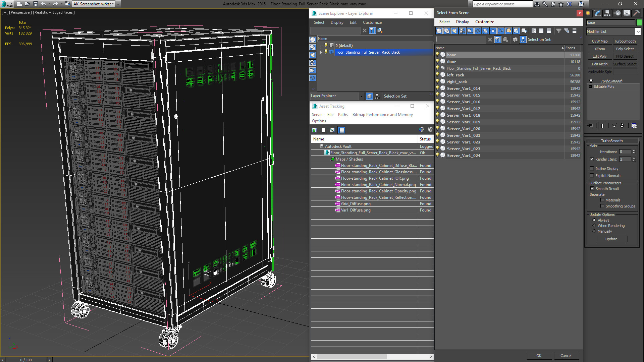Toggle Display Cameras filter in Select From Scene
Screen dimensions: 644x362
[x=462, y=31]
